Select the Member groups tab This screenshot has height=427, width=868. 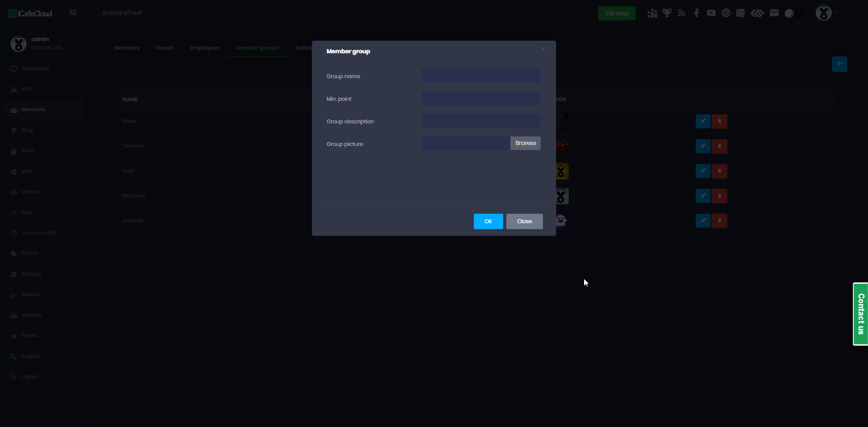pyautogui.click(x=257, y=48)
